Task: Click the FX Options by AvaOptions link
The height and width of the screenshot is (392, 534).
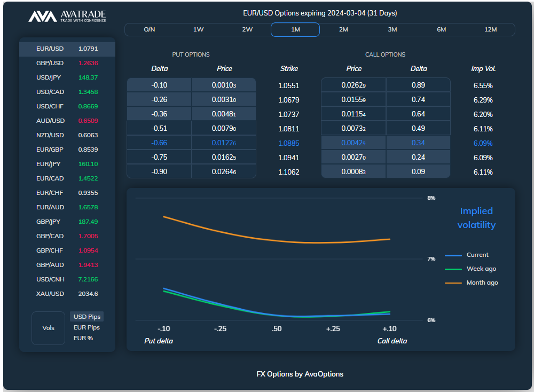Action: 300,374
